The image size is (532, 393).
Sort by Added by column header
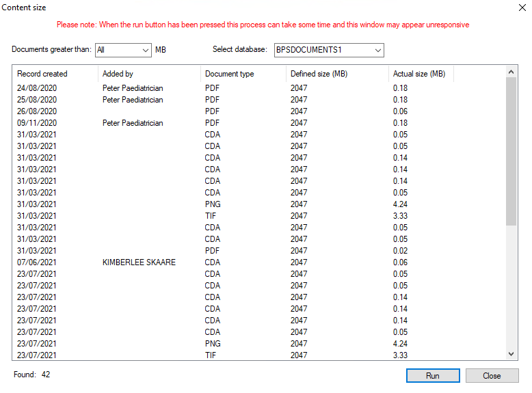click(149, 74)
